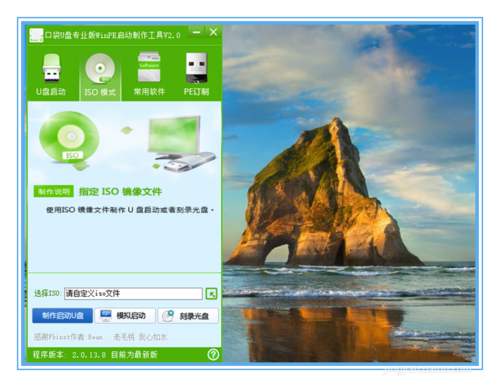The width and height of the screenshot is (500, 387).
Task: Click the 指定 ISO 镜像文件 heading
Action: (120, 192)
